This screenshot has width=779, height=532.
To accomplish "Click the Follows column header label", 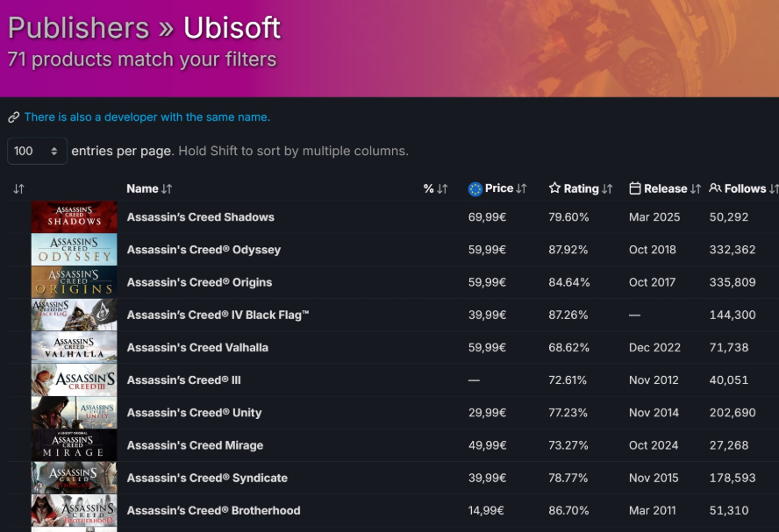I will 745,188.
